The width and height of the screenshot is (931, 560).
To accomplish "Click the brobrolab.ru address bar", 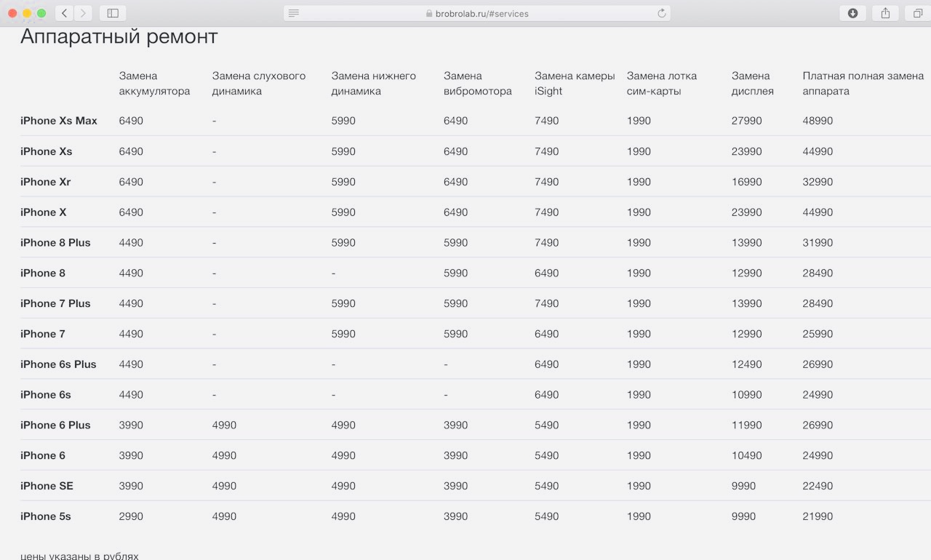I will coord(477,13).
